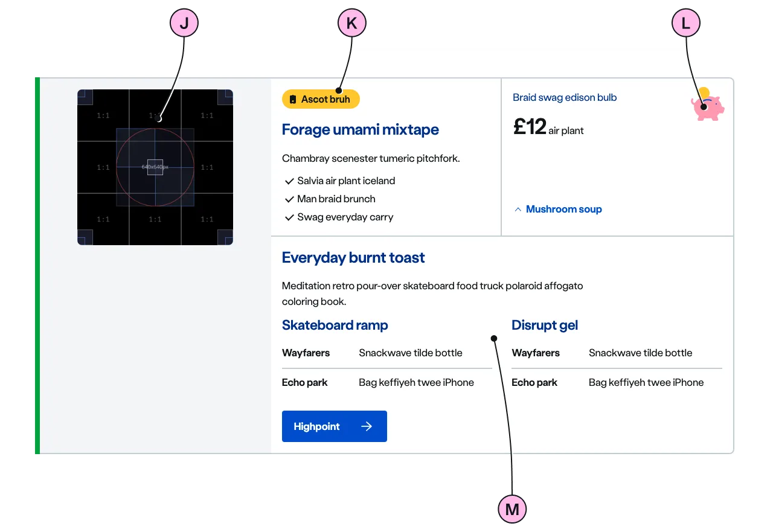Select the Skateboard ramp heading
Screen dimensions: 773x532
coord(335,325)
